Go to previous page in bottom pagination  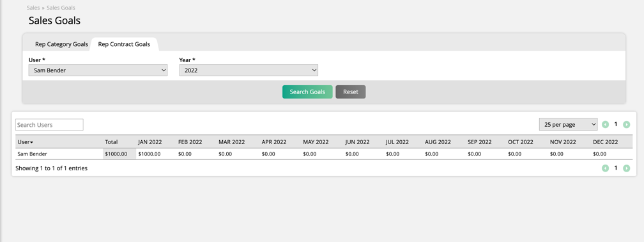pos(605,168)
